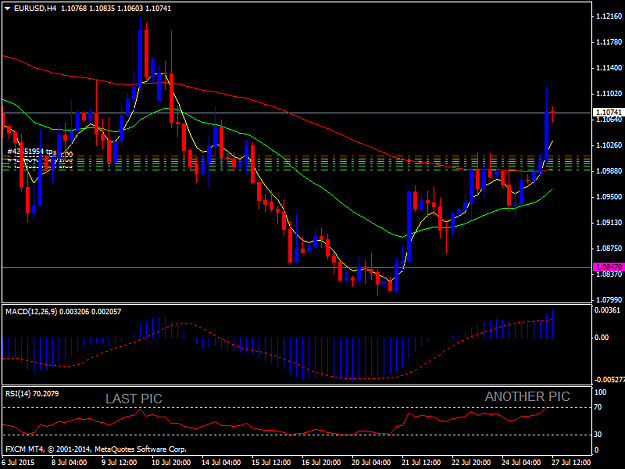Click the 14 Jul 04:00 time label
The height and width of the screenshot is (469, 625).
(221, 463)
